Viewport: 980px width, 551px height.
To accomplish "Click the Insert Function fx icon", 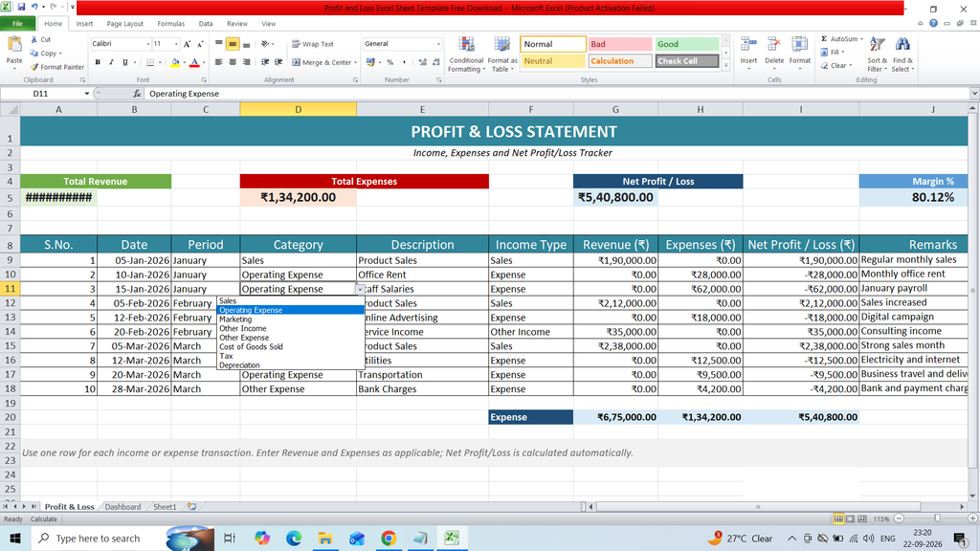I will [x=137, y=94].
